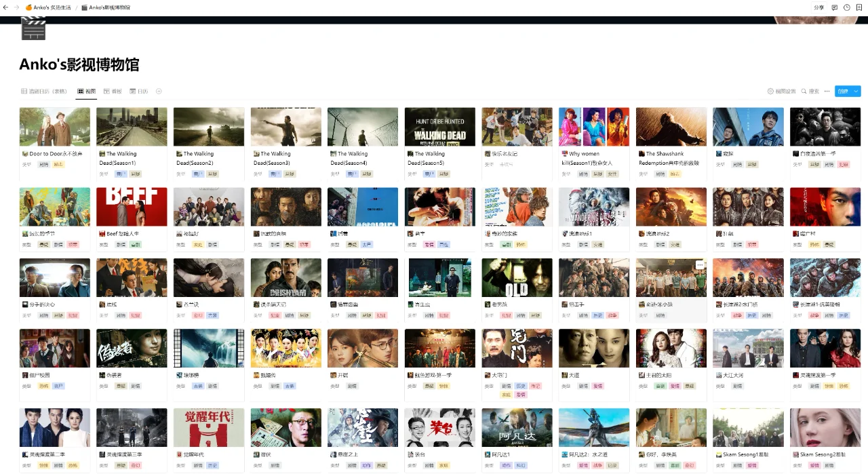Open 鱿鱼游戏第一季 card title
Image resolution: width=868 pixels, height=474 pixels.
[433, 375]
